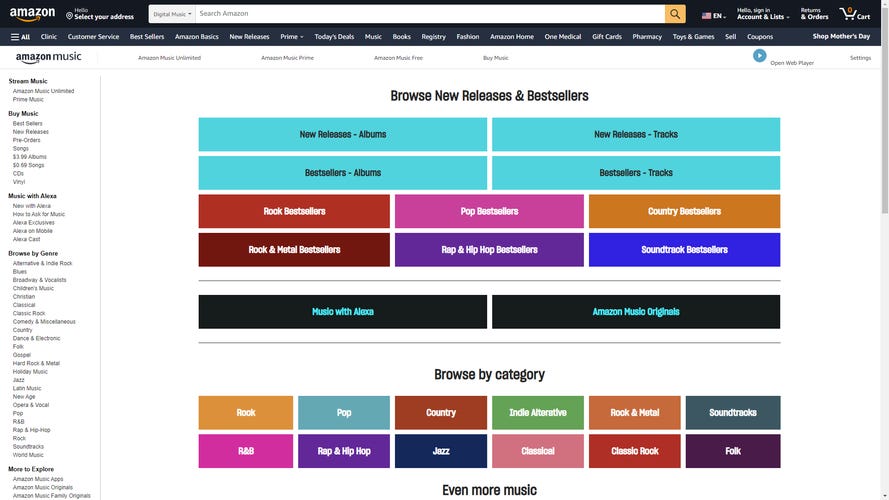Image resolution: width=889 pixels, height=500 pixels.
Task: Expand the Digital Music search category dropdown
Action: (172, 14)
